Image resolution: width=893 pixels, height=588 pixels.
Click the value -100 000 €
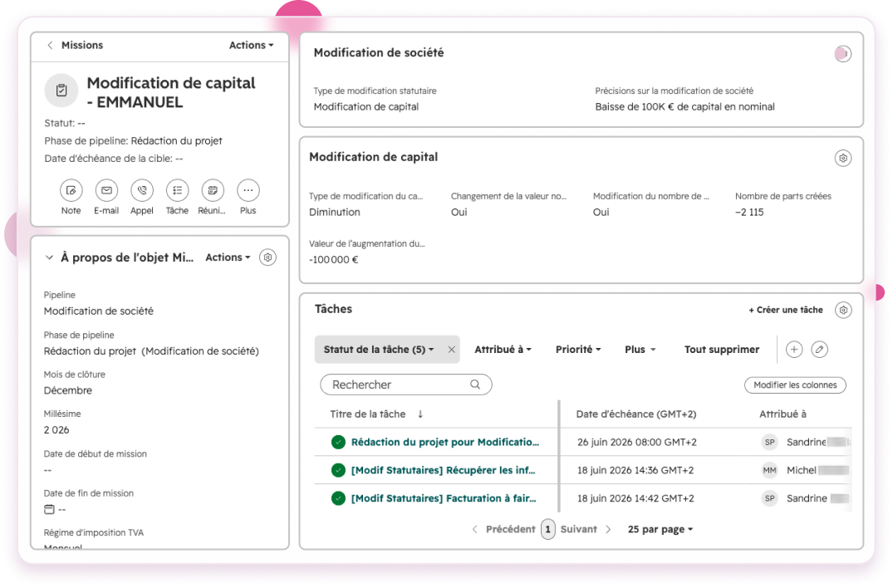pyautogui.click(x=334, y=260)
